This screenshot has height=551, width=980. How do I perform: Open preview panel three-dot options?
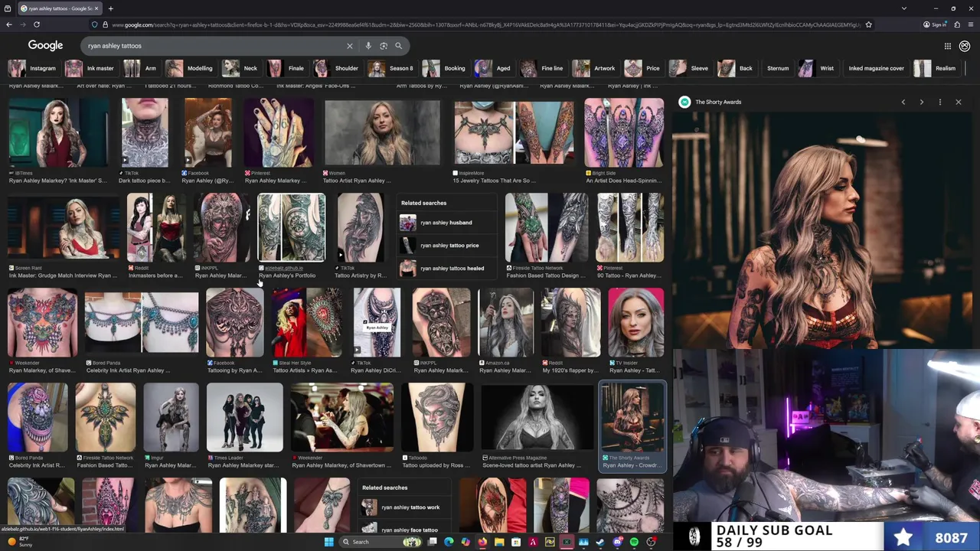click(940, 102)
